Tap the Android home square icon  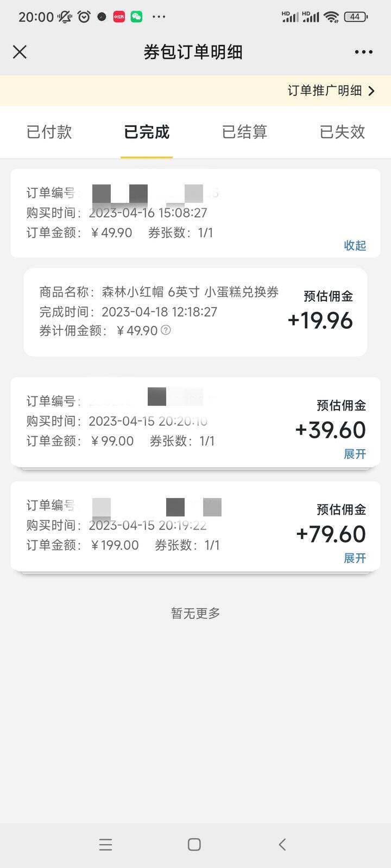[x=194, y=844]
